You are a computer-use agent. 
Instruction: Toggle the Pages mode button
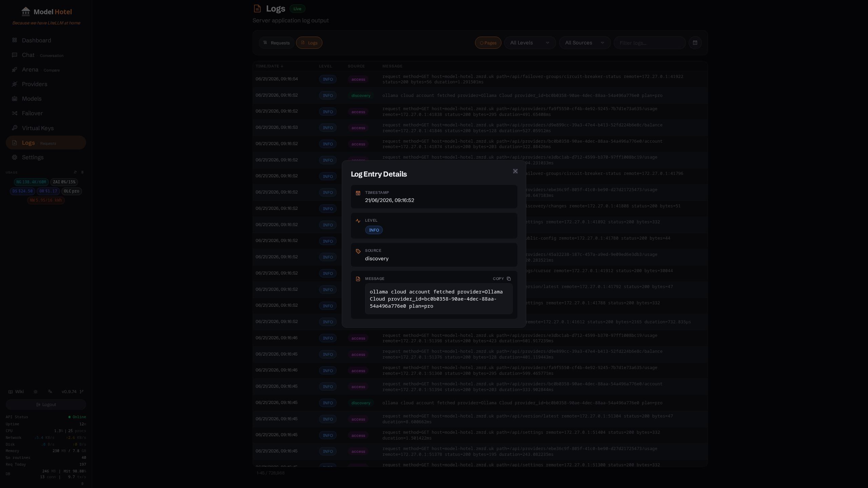coord(488,43)
